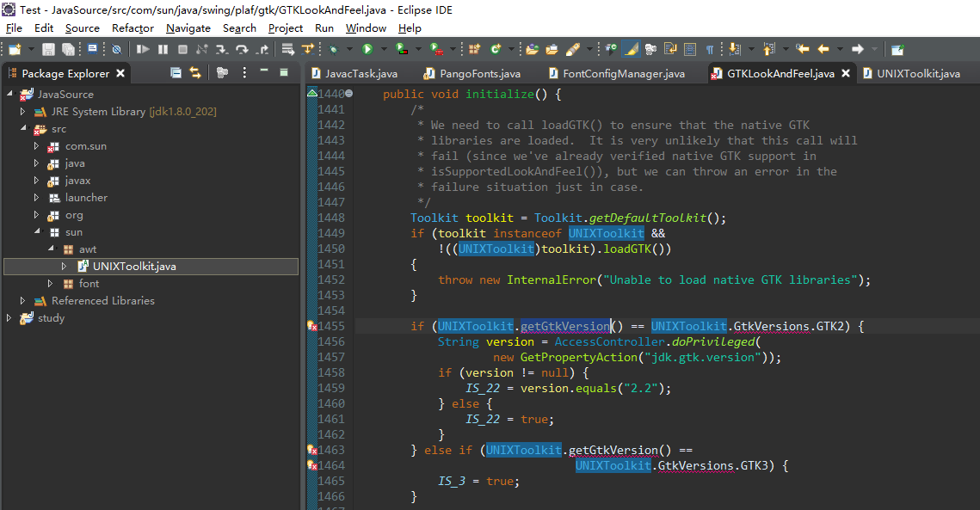Close the GTKLookAndFeel.java tab
This screenshot has width=980, height=510.
pyautogui.click(x=846, y=73)
